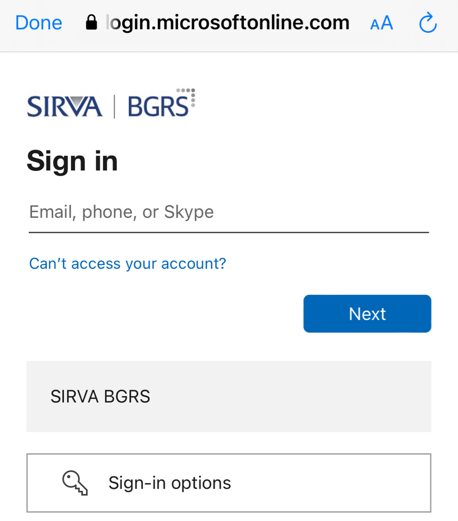Screen dimensions: 458x521
Task: Click the key icon
Action: point(75,483)
